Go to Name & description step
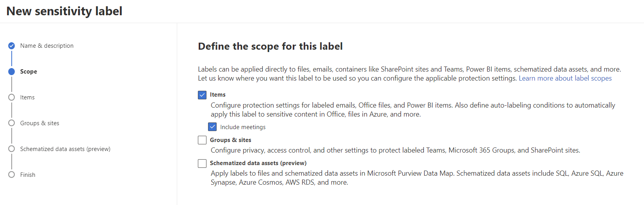This screenshot has height=205, width=644. (47, 46)
